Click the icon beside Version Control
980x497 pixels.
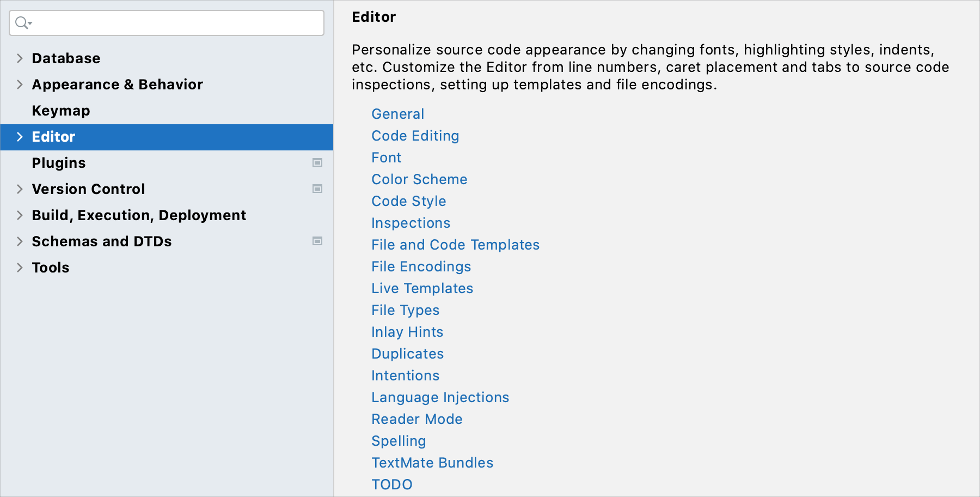point(317,189)
